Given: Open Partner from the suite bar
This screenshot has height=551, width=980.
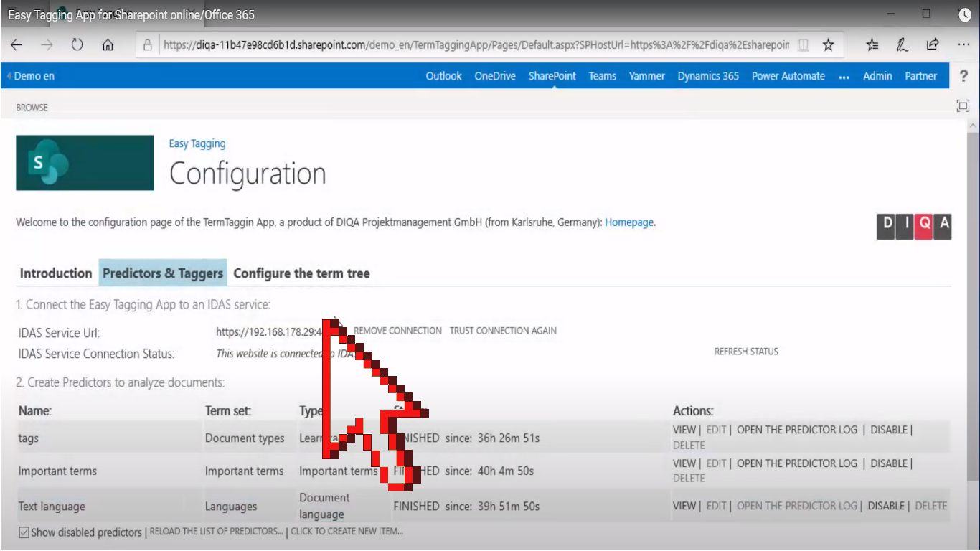Looking at the screenshot, I should [921, 76].
